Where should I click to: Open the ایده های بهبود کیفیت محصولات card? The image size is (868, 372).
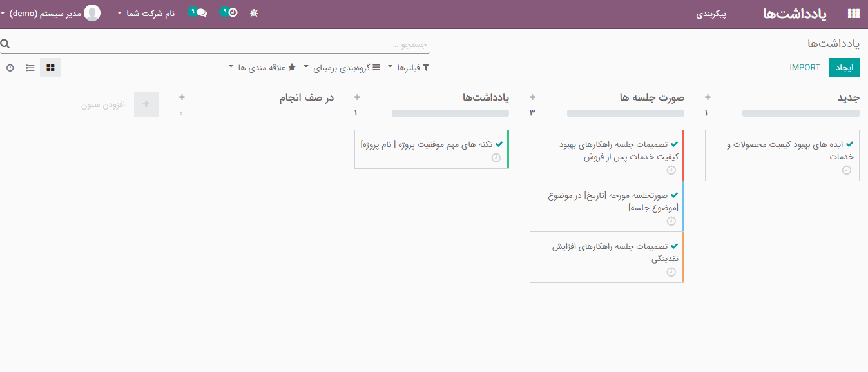(782, 155)
